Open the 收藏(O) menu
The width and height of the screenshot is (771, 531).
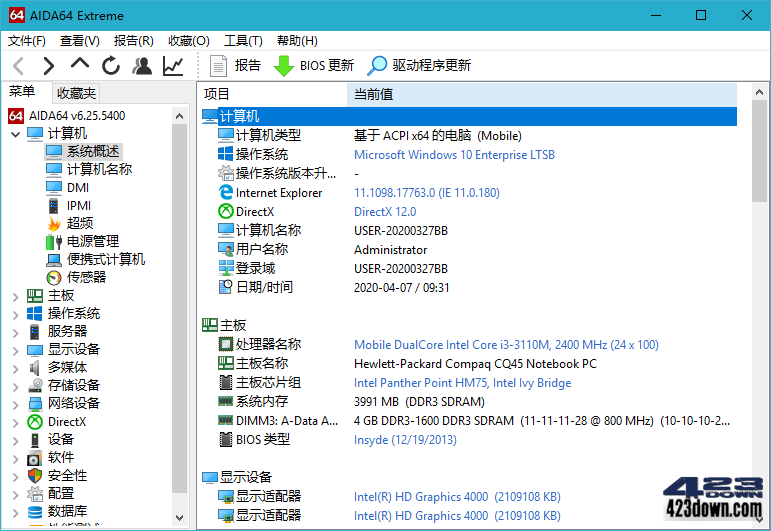pos(188,41)
